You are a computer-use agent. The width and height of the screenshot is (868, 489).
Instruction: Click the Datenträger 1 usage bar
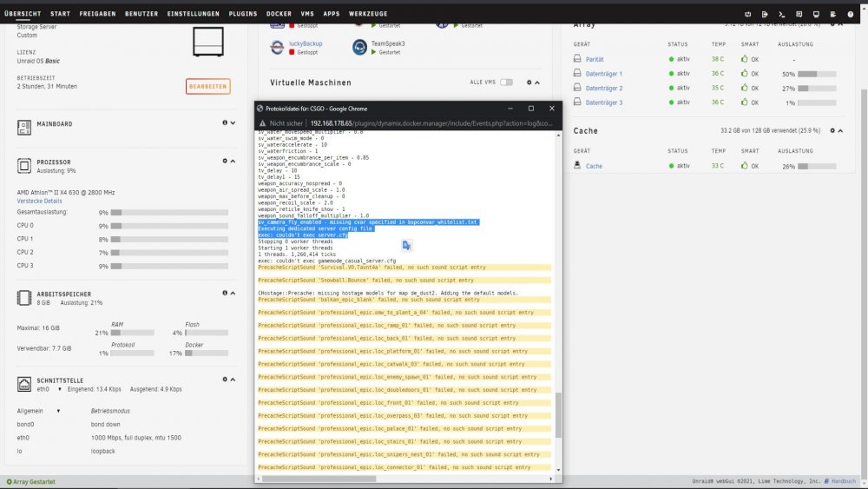[817, 74]
